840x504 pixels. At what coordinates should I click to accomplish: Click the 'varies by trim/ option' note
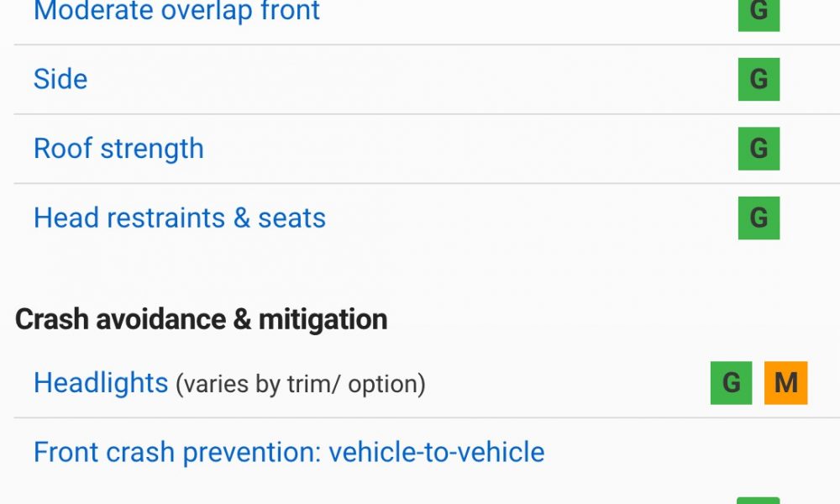(301, 384)
